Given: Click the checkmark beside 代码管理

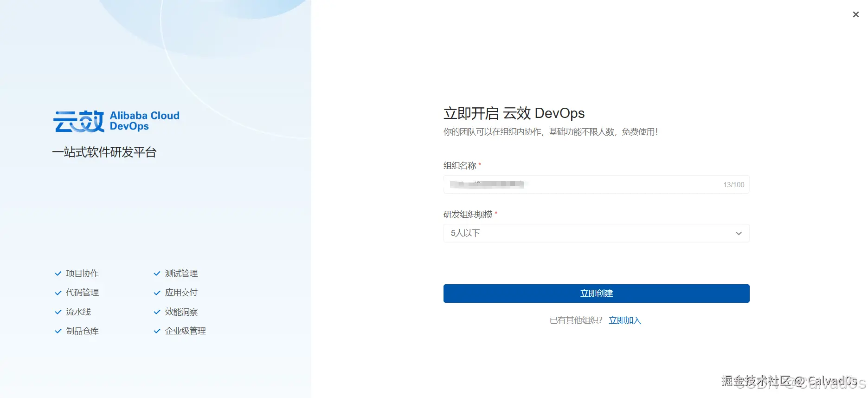Looking at the screenshot, I should point(58,293).
